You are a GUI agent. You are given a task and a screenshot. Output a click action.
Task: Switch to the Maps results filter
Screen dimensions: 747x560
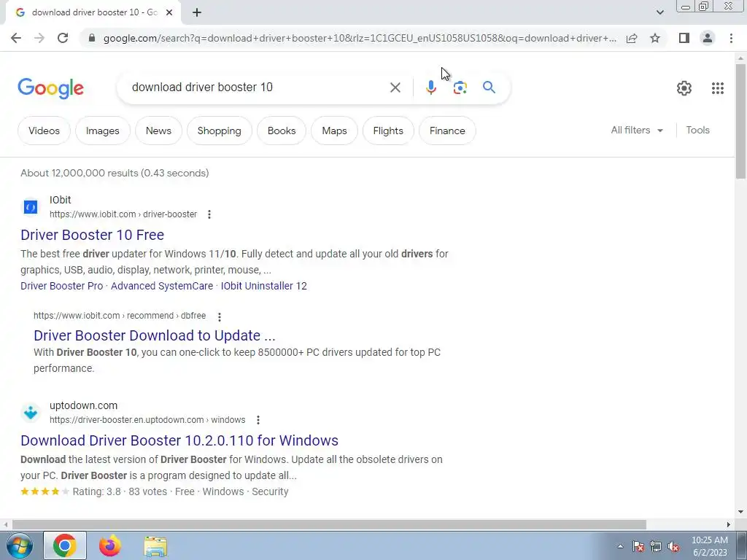coord(334,131)
